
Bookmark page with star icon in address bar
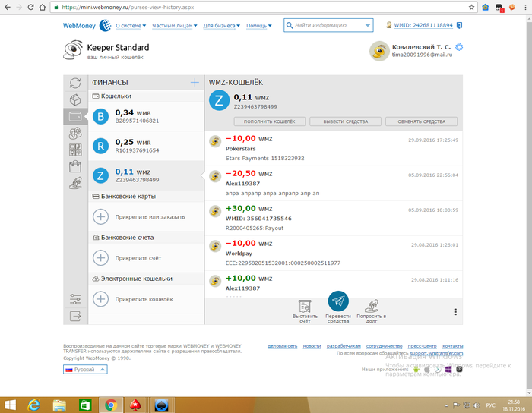click(x=472, y=7)
